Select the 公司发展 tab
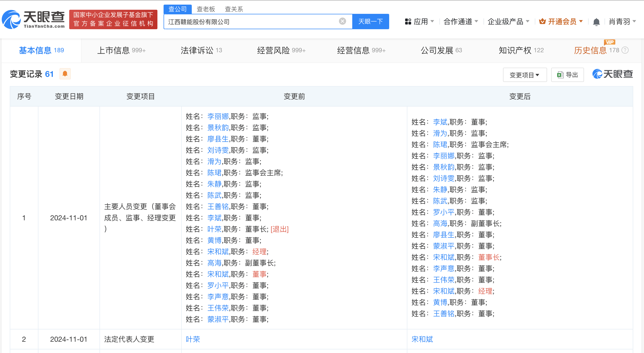Screen dimensions: 644x353 (441, 50)
